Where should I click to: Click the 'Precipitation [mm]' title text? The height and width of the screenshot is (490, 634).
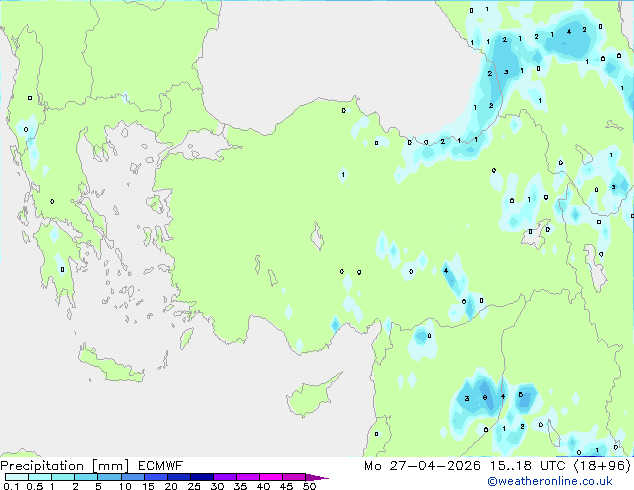pos(64,466)
